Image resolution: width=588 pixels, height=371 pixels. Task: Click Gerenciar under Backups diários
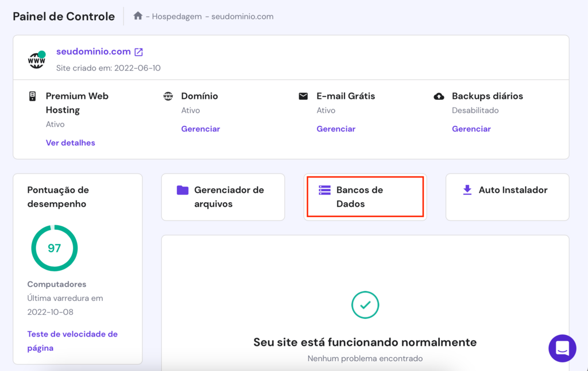tap(471, 129)
